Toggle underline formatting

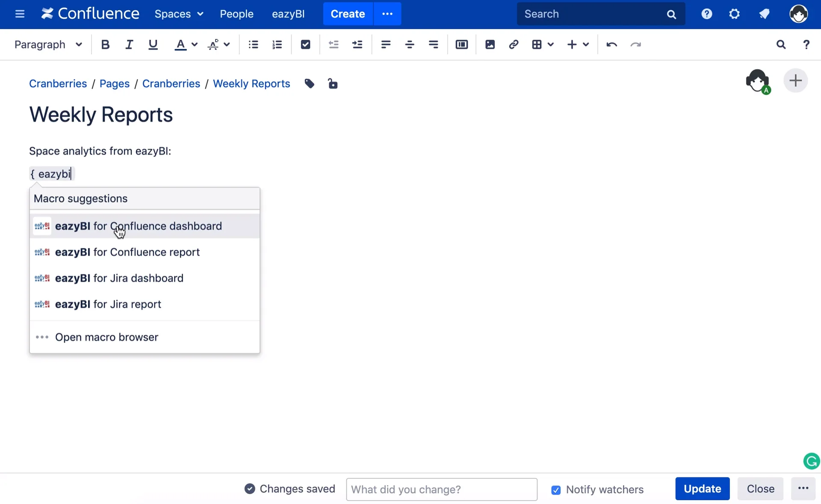(153, 44)
